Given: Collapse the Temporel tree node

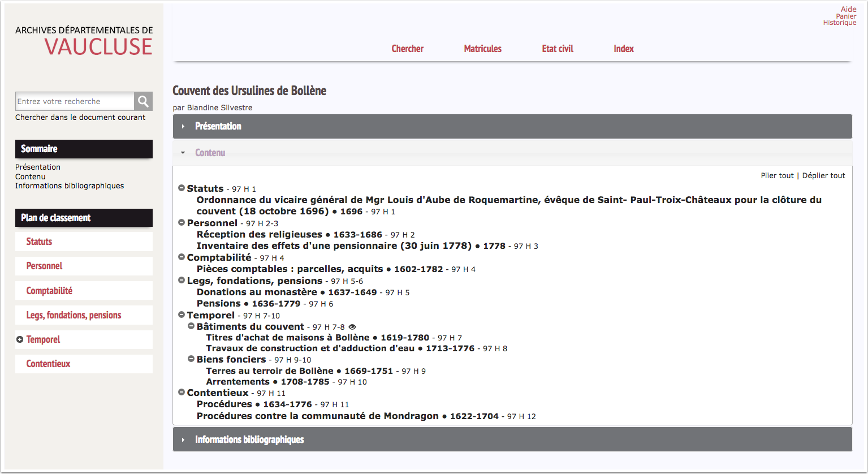Looking at the screenshot, I should click(182, 315).
